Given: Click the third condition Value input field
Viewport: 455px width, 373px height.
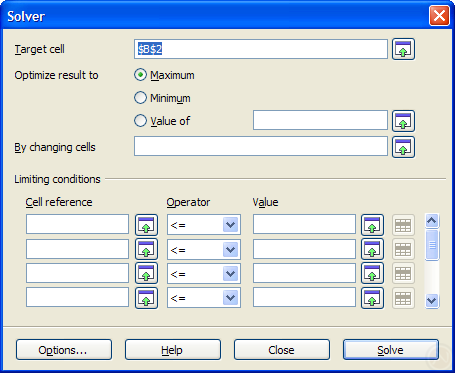Looking at the screenshot, I should (304, 273).
